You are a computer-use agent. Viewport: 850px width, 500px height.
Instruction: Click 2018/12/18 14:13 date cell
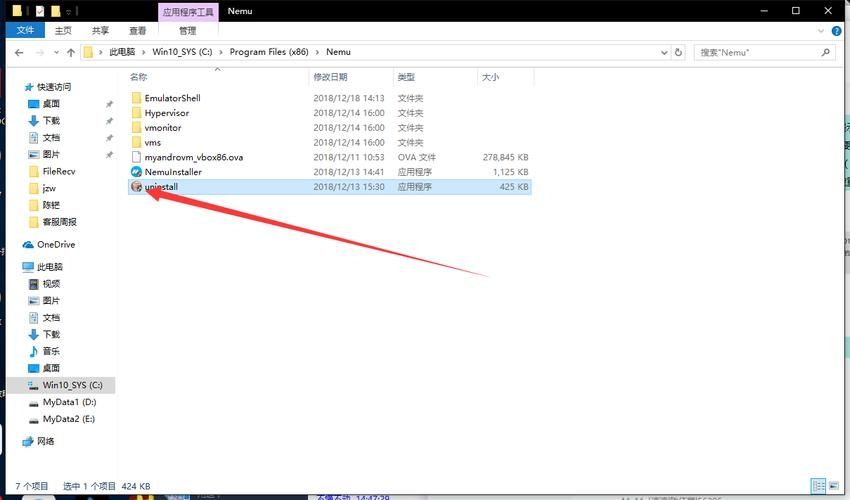(349, 98)
